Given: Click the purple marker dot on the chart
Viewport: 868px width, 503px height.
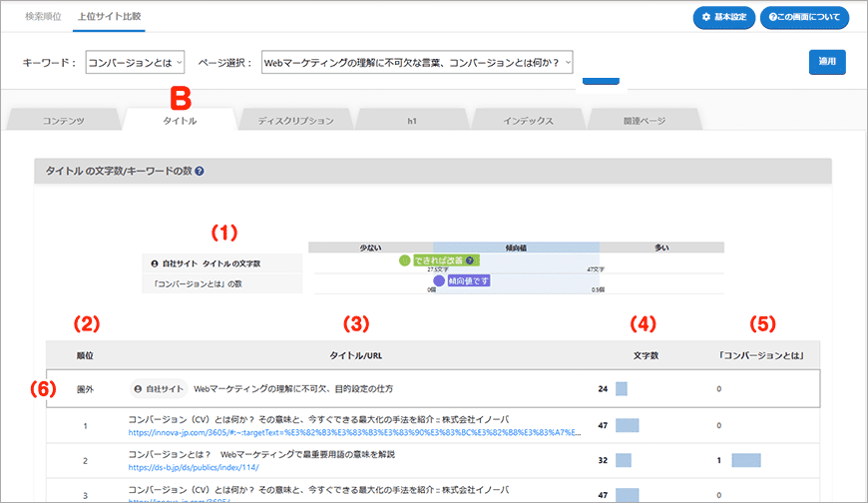Looking at the screenshot, I should click(x=439, y=282).
